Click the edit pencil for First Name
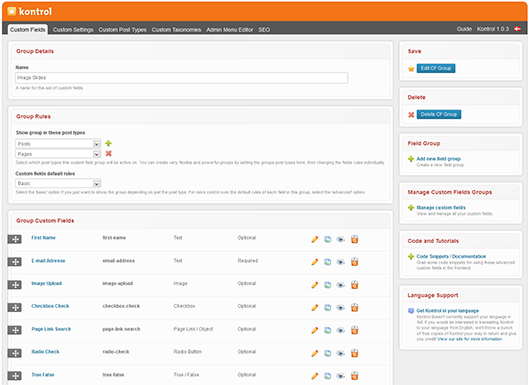This screenshot has height=385, width=530. coord(315,239)
